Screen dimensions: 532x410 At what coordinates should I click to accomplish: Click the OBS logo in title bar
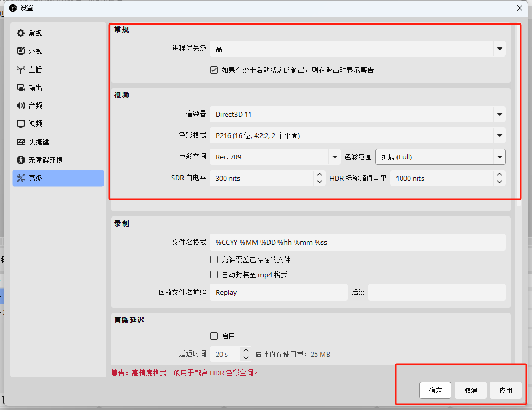[x=13, y=8]
